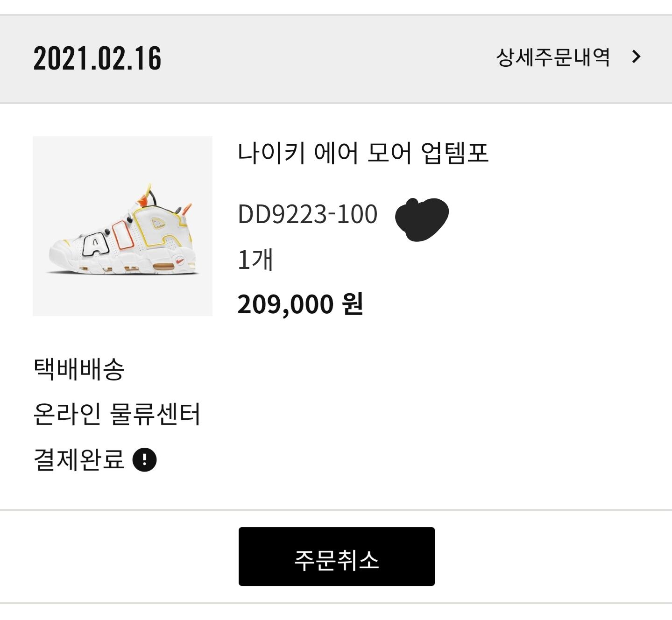Tap the chevron arrow next to 상세주문내역
The width and height of the screenshot is (672, 620).
636,57
